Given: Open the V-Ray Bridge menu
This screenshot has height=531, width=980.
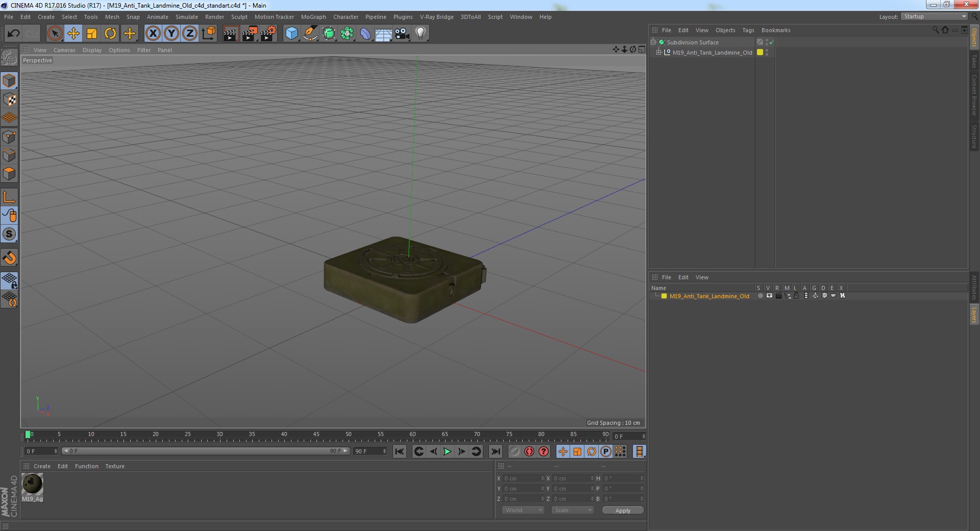Looking at the screenshot, I should pyautogui.click(x=436, y=17).
